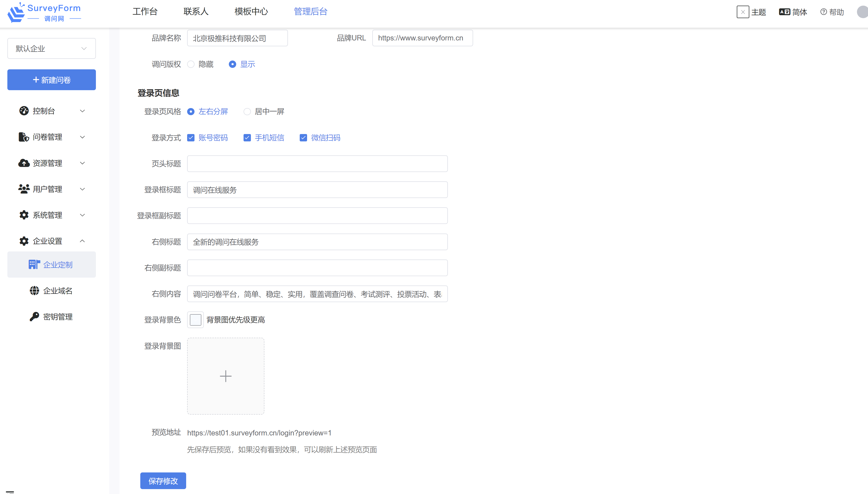Click the 密钥管理 key icon
This screenshot has height=494, width=868.
(x=34, y=317)
